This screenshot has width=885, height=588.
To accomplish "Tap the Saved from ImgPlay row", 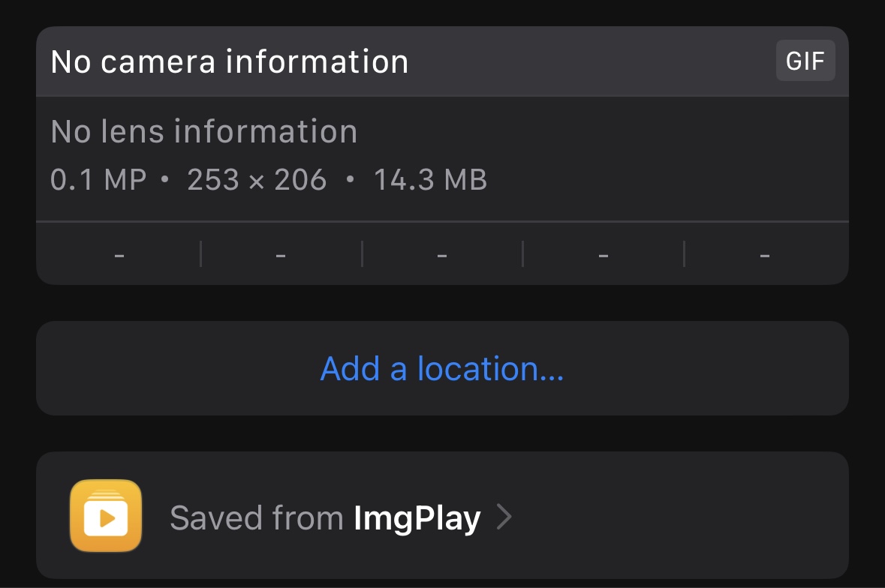I will pyautogui.click(x=442, y=516).
